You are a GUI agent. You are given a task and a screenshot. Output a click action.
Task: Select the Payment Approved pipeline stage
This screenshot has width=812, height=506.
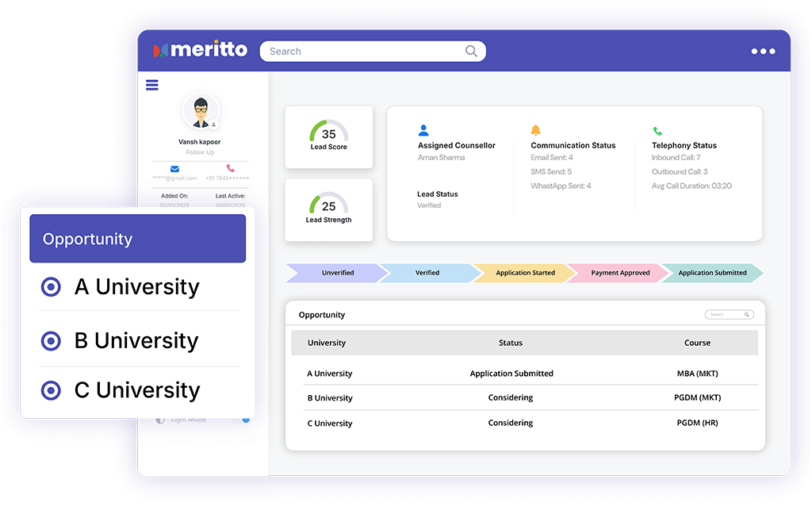tap(620, 273)
